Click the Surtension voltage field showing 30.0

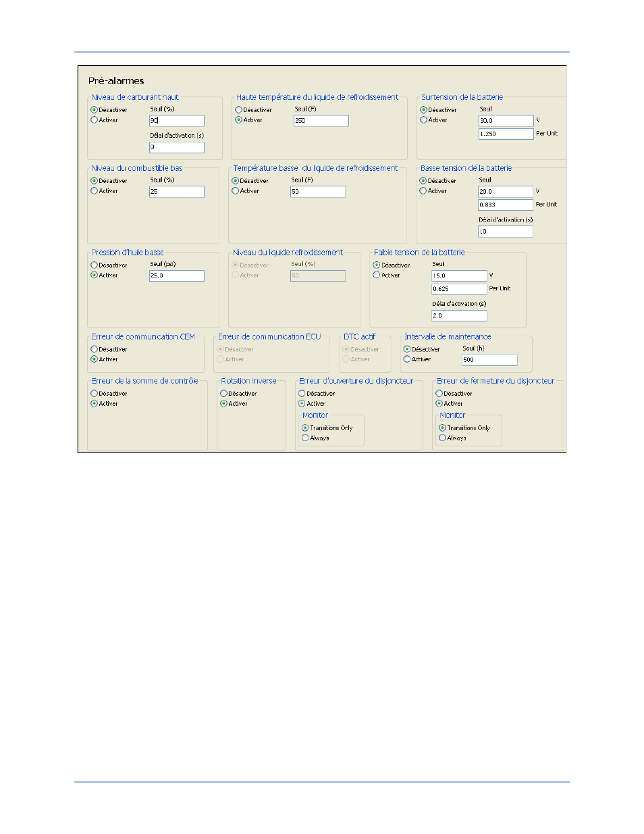tap(506, 121)
